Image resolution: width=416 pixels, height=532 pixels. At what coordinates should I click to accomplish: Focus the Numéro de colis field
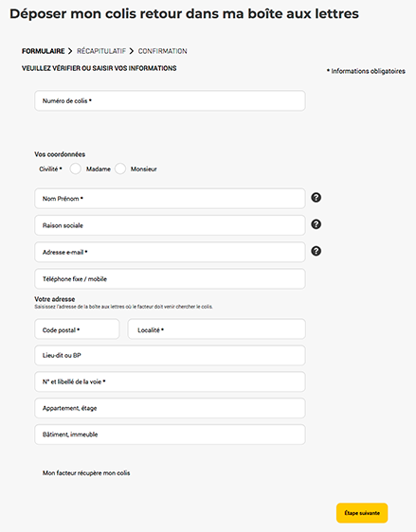point(170,100)
